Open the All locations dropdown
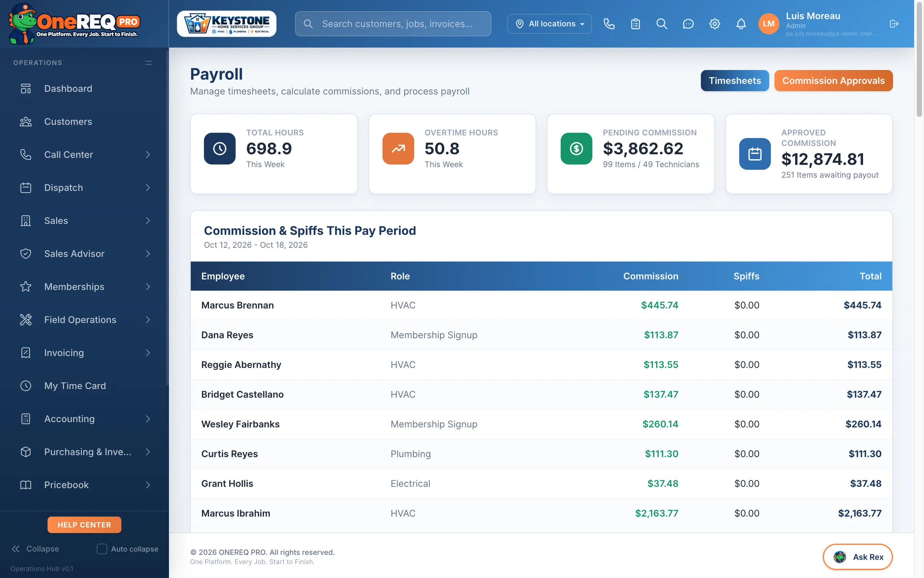This screenshot has width=924, height=578. (549, 24)
